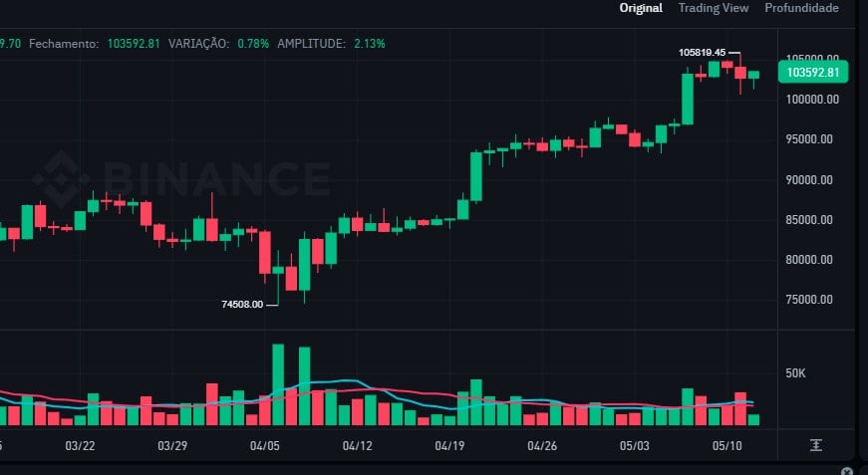
Task: Click the VARIAÇÃO 0.78% value
Action: point(253,44)
